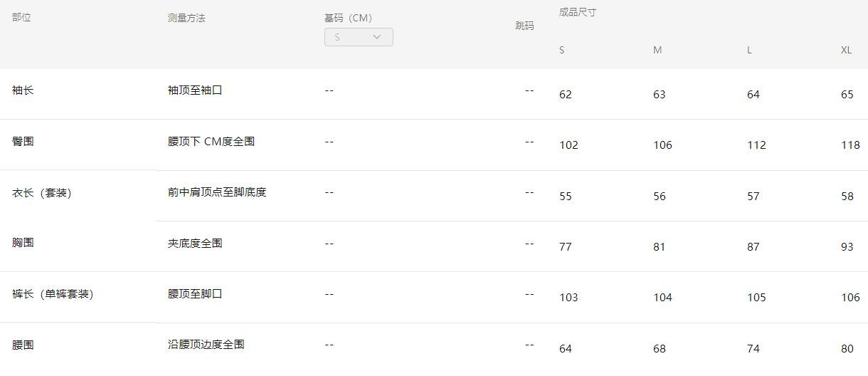Image resolution: width=868 pixels, height=376 pixels.
Task: Click the 成品尺寸 header label
Action: pyautogui.click(x=577, y=12)
